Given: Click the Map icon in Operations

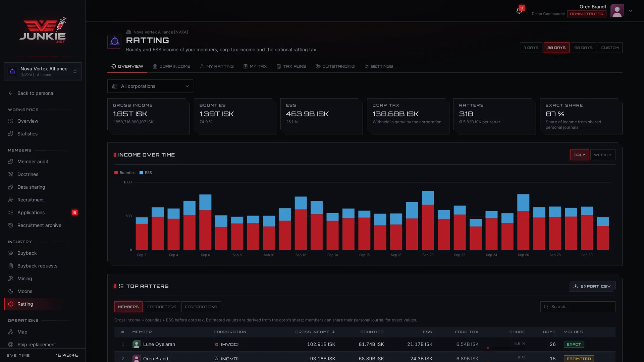Looking at the screenshot, I should tap(11, 332).
